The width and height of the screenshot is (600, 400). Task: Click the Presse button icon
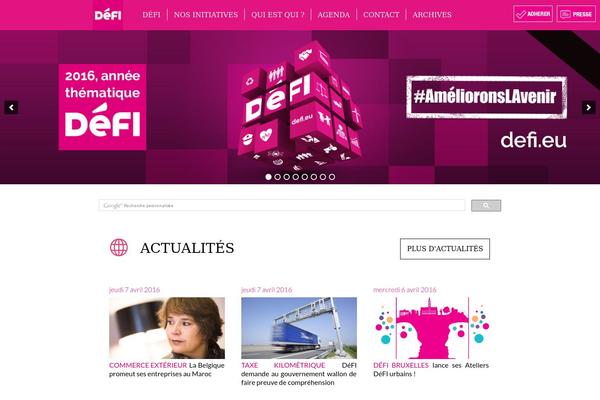click(576, 14)
